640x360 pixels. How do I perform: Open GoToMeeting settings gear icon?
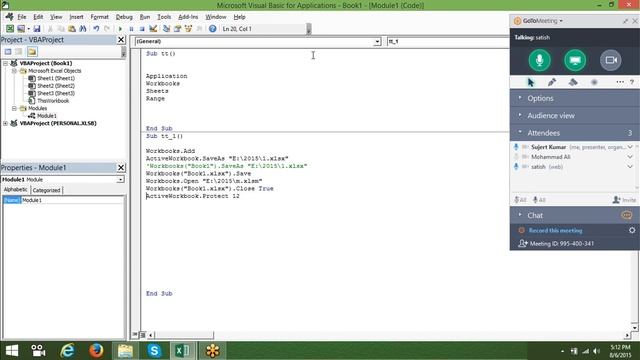[x=632, y=230]
